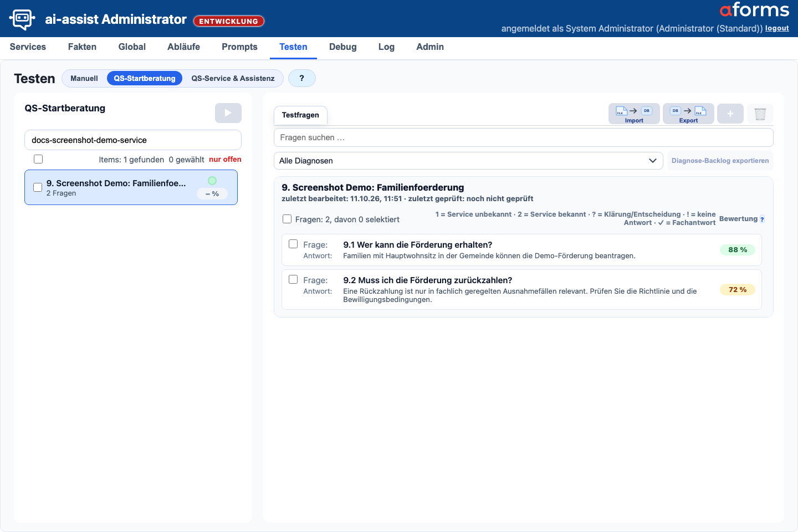Viewport: 798px width, 532px height.
Task: Open the Prompts menu
Action: point(239,47)
